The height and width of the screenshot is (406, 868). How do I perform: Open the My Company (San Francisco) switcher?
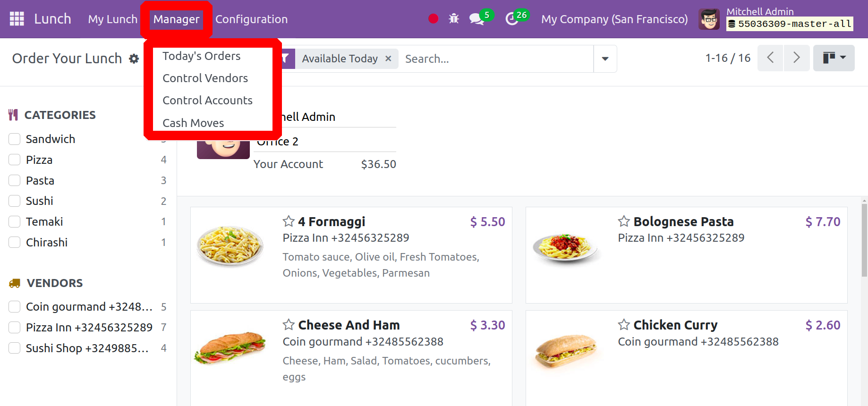[x=614, y=19]
